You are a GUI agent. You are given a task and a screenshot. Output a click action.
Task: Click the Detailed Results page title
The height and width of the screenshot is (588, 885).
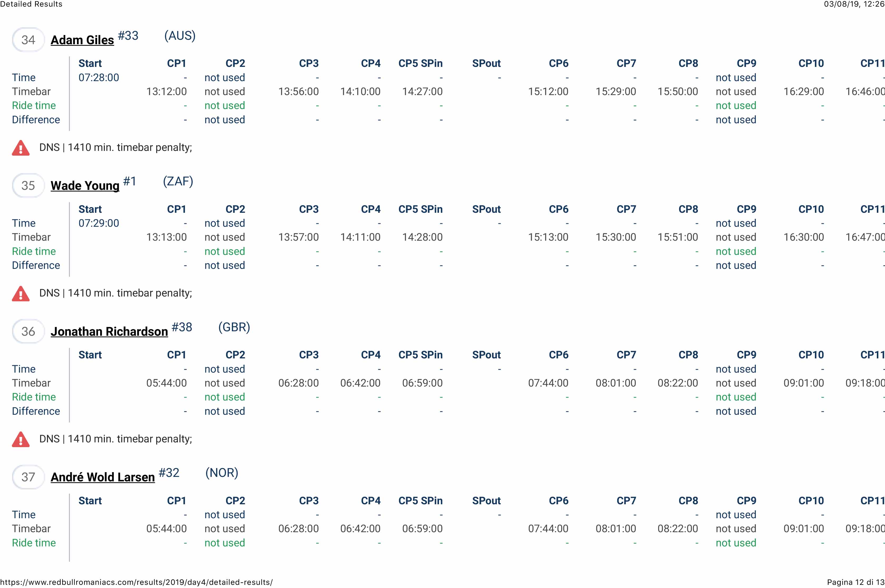(31, 4)
